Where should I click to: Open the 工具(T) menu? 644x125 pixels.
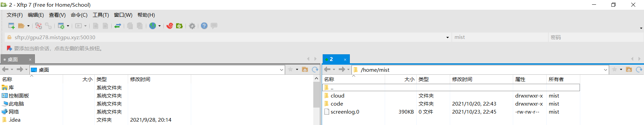click(x=101, y=15)
